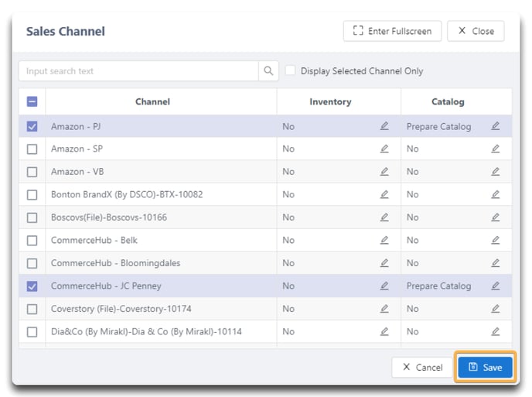The width and height of the screenshot is (532, 397).
Task: Edit inventory for Boscovs-10166 row
Action: [384, 217]
